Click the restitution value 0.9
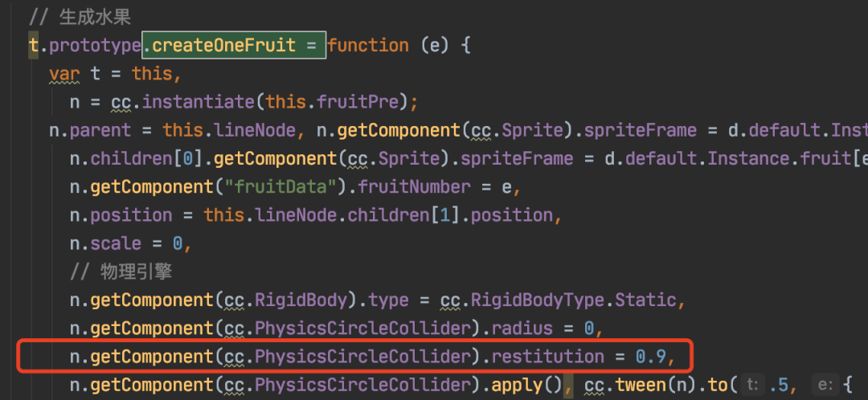Viewport: 868px width, 400px height. (x=650, y=357)
